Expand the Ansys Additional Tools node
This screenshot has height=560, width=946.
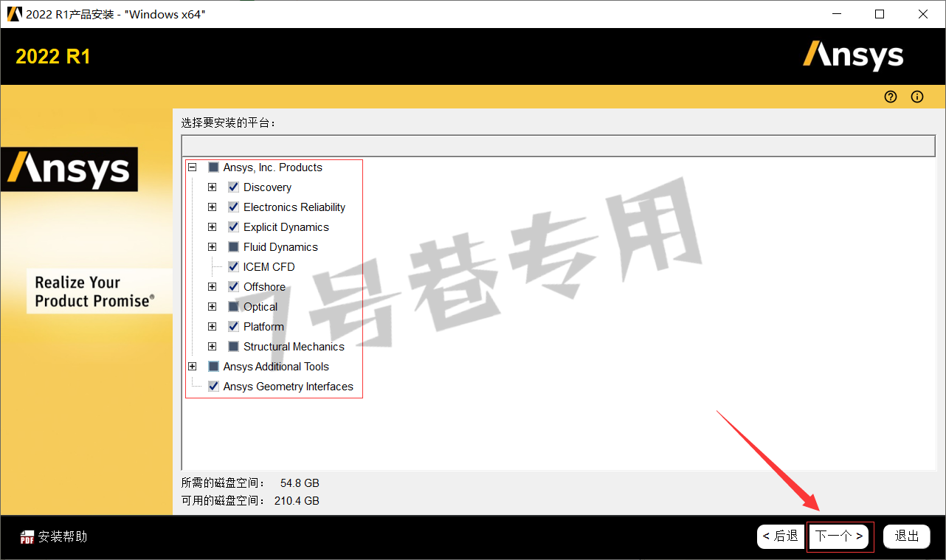(x=193, y=367)
